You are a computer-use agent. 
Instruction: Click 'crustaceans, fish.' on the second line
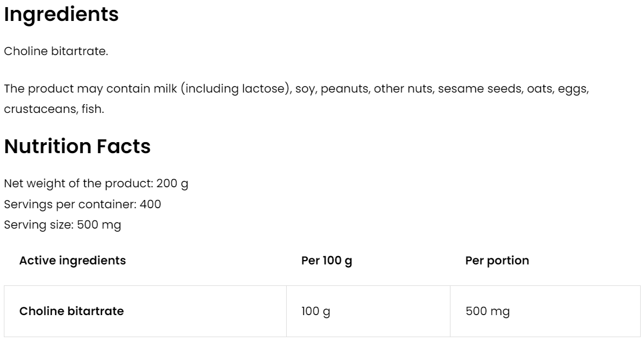click(x=54, y=109)
